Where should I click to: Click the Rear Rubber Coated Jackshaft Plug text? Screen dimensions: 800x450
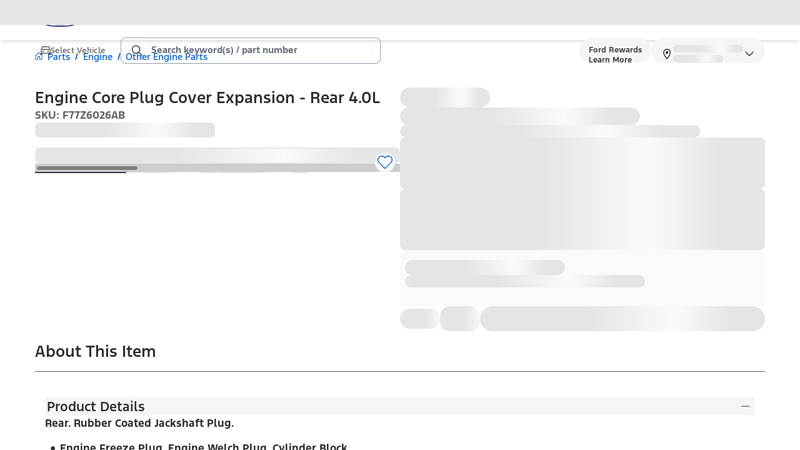(139, 423)
